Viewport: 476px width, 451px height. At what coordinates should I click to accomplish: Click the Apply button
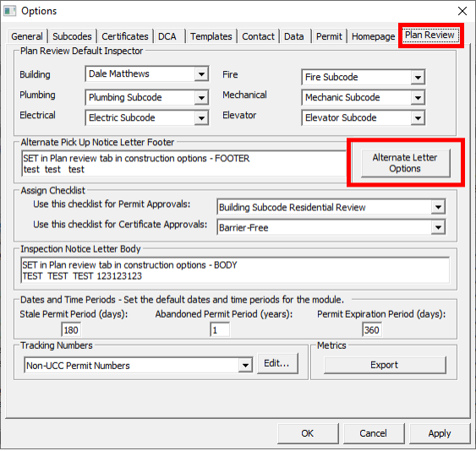coord(440,433)
